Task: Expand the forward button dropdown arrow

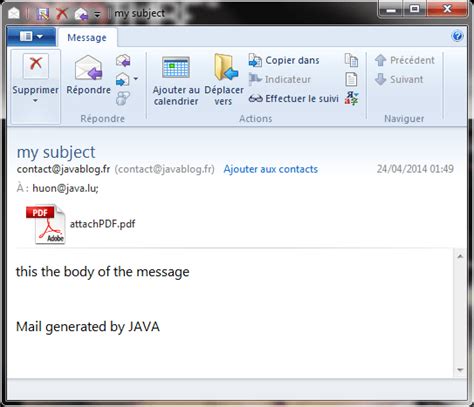Action: pyautogui.click(x=136, y=79)
